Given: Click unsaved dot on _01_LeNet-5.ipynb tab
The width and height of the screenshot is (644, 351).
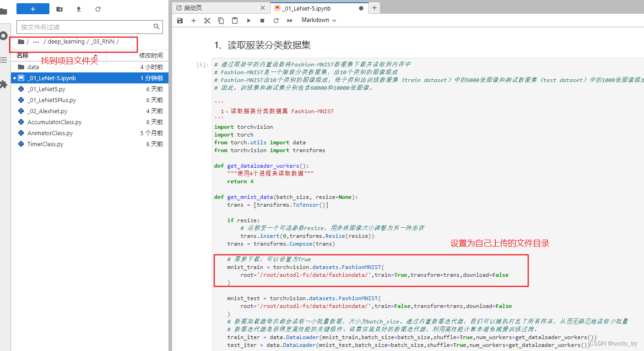Looking at the screenshot, I should coord(361,8).
